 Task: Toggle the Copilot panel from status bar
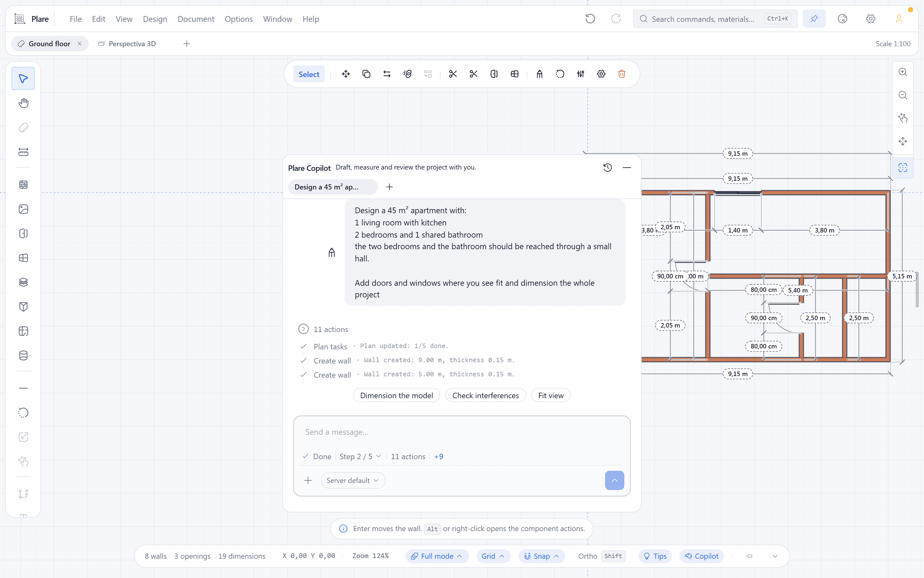pos(702,556)
